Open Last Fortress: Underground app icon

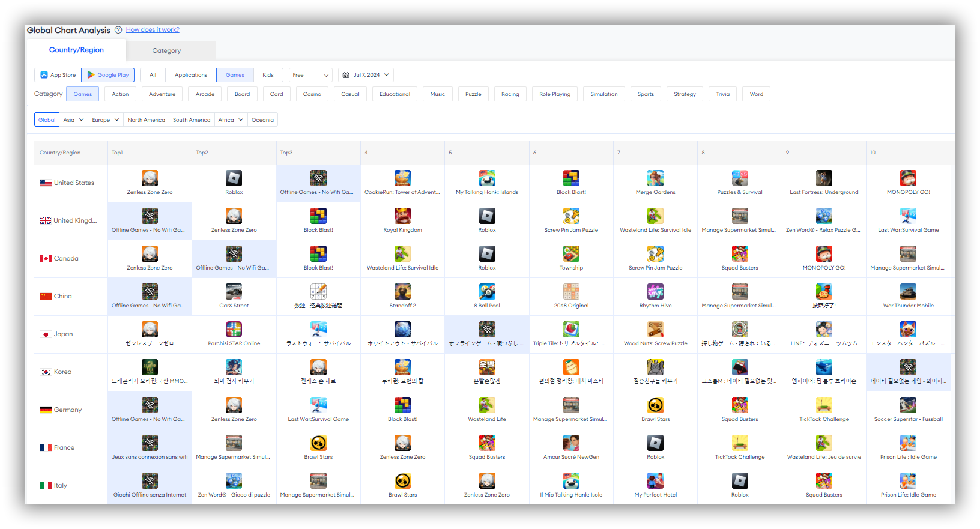(824, 178)
